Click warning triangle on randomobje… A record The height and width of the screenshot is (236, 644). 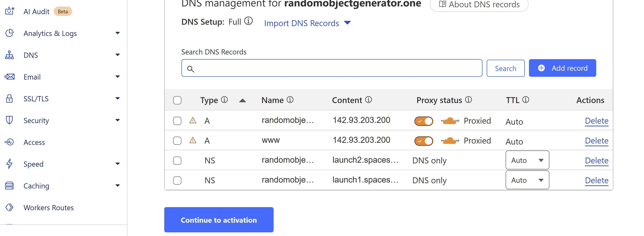pyautogui.click(x=193, y=121)
